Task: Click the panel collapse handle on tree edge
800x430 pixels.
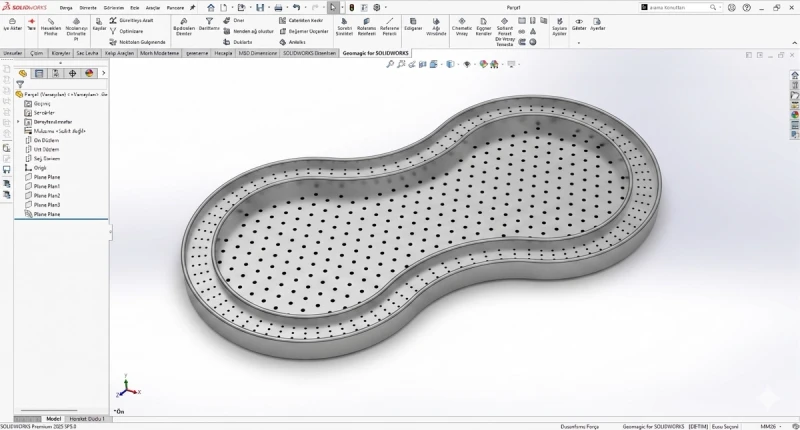Action: [x=110, y=233]
